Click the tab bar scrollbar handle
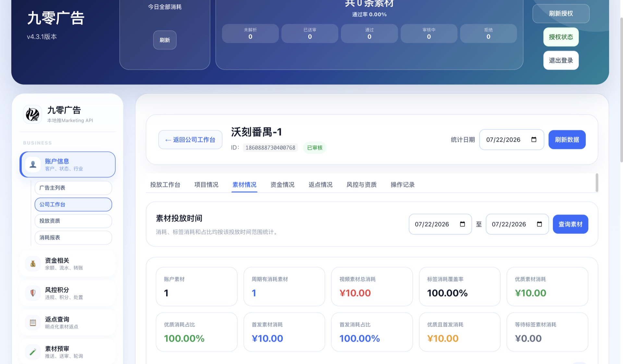623x364 pixels. click(x=597, y=183)
